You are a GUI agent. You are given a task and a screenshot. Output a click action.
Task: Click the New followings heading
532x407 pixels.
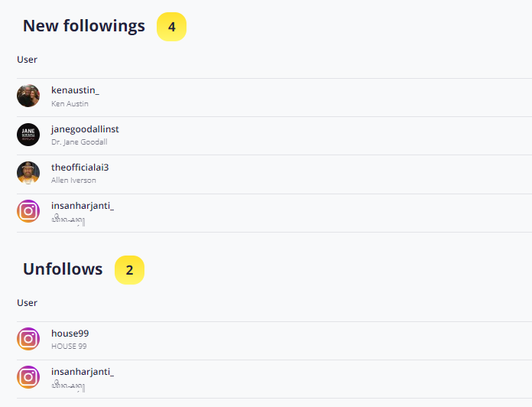[84, 26]
